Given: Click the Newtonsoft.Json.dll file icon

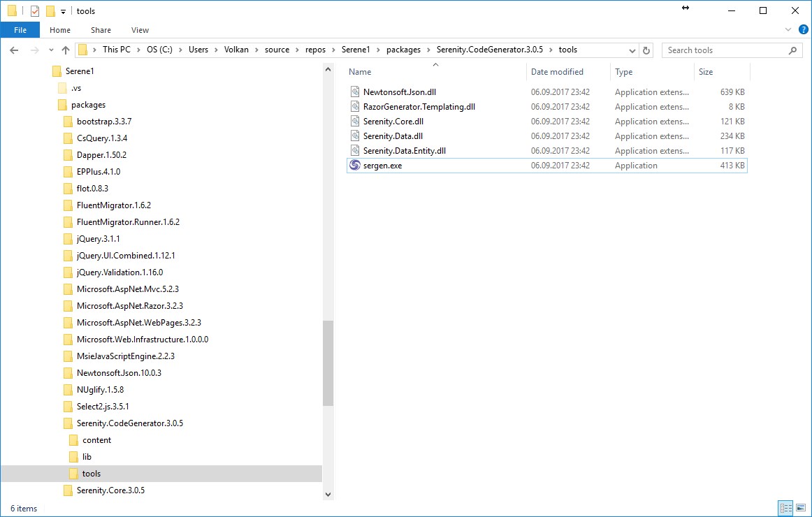Looking at the screenshot, I should pyautogui.click(x=354, y=92).
